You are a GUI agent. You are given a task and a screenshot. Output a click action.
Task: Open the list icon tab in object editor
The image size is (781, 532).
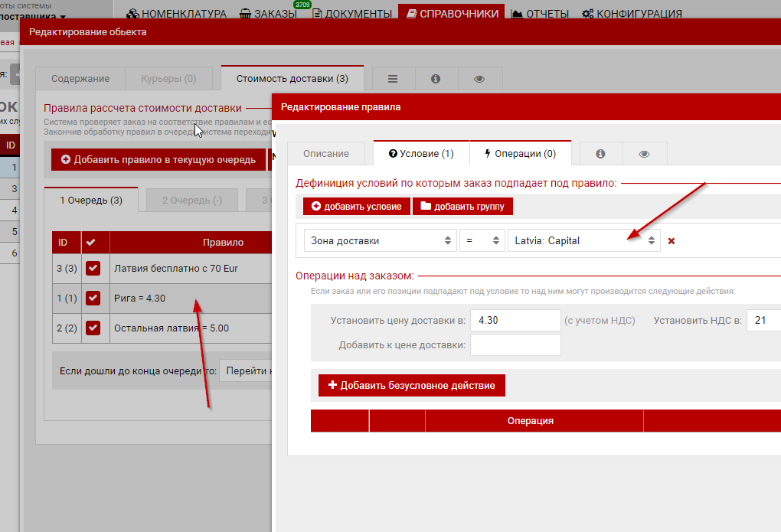[393, 79]
